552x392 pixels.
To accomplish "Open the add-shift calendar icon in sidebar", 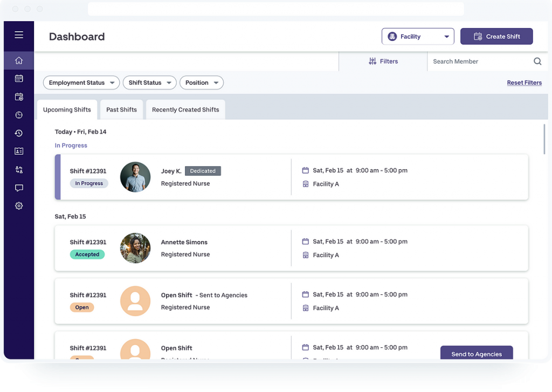I will [x=19, y=97].
